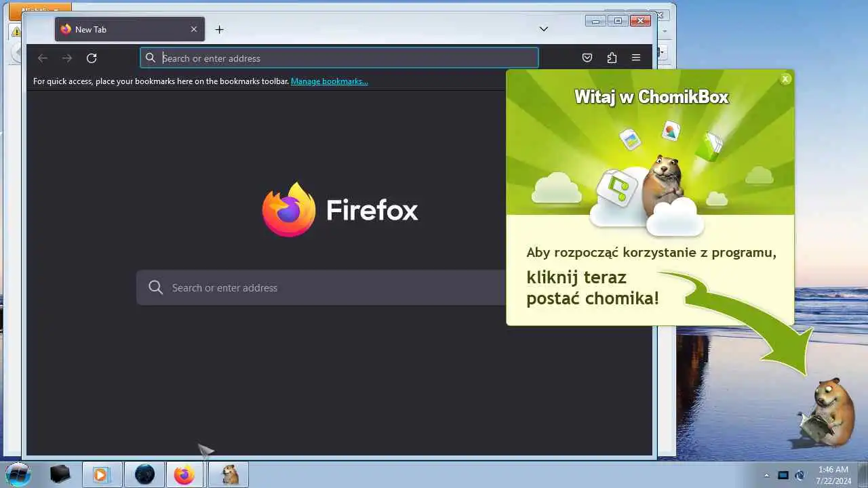The width and height of the screenshot is (868, 488).
Task: Focus the top address bar field
Action: (339, 58)
